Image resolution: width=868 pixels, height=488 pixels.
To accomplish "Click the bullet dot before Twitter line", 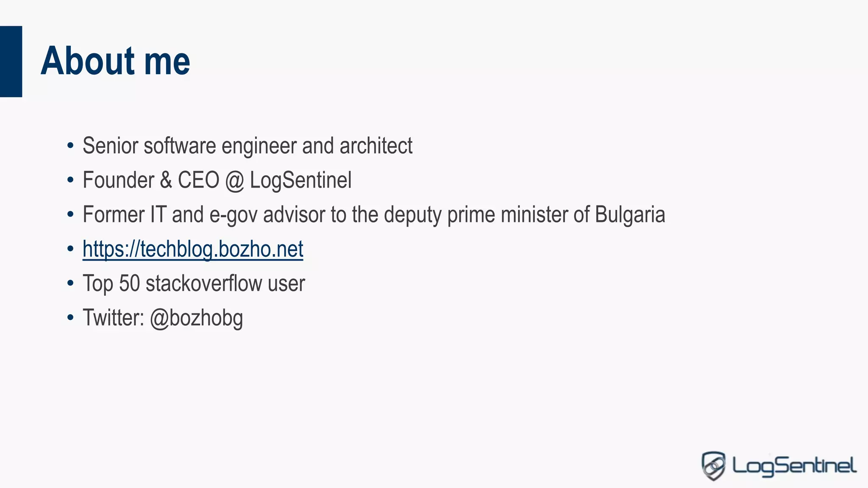I will (70, 318).
